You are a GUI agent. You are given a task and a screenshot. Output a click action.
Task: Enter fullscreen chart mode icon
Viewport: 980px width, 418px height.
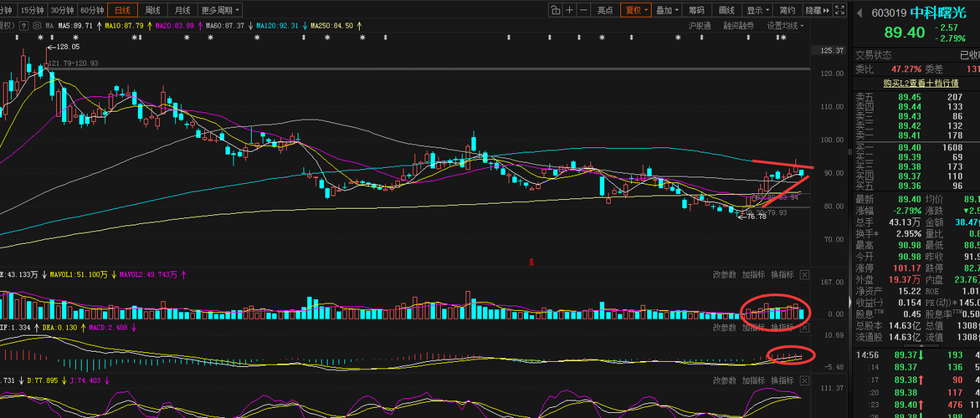coord(839,10)
